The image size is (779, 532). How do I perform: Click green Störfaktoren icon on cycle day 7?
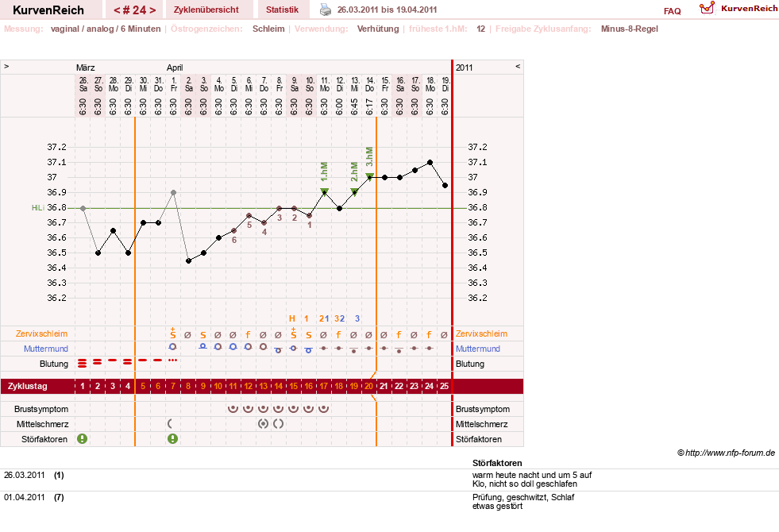tap(172, 438)
